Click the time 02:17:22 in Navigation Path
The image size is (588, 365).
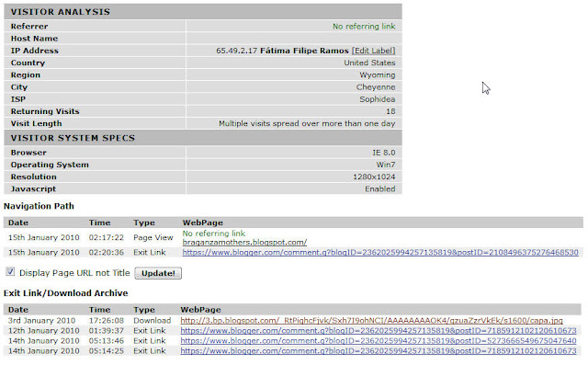(x=107, y=237)
